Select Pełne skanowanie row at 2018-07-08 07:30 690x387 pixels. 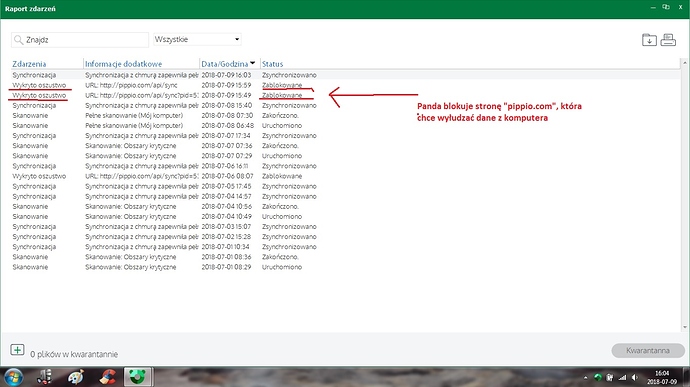[x=345, y=115]
